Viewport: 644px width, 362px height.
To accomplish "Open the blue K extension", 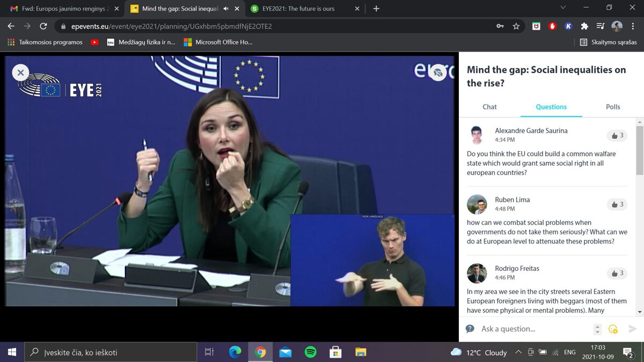I will [x=568, y=26].
